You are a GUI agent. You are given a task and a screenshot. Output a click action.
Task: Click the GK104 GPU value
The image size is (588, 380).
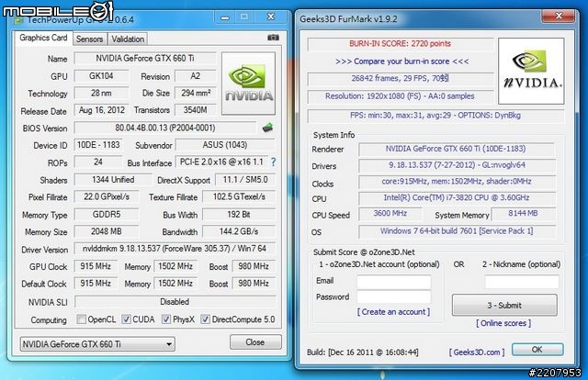coord(101,76)
